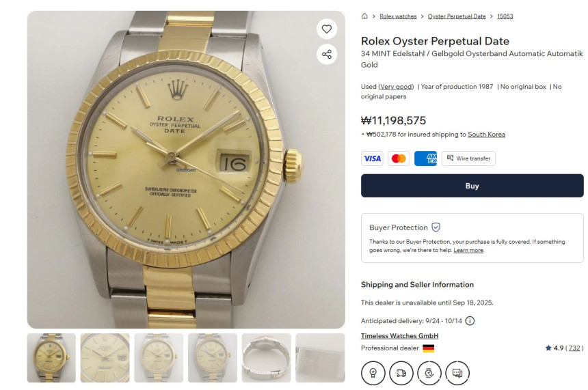Click the certified dealer ribbon badge icon
This screenshot has height=390, width=588.
pyautogui.click(x=373, y=373)
